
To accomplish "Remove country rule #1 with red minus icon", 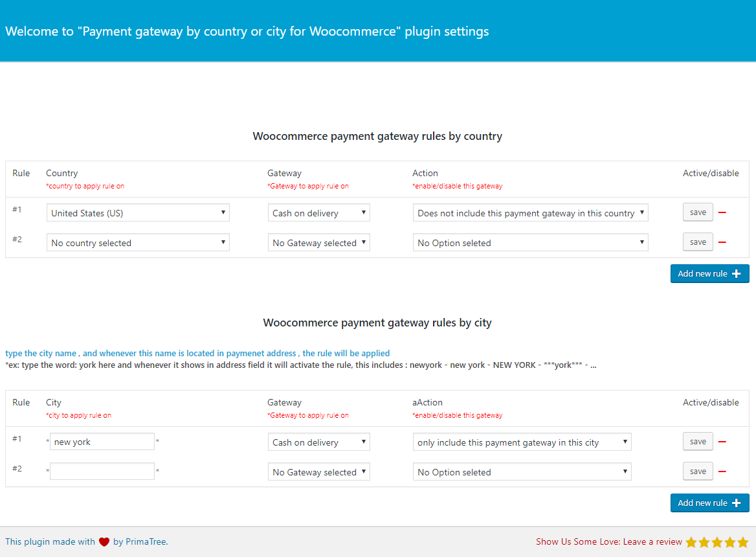I will point(722,212).
